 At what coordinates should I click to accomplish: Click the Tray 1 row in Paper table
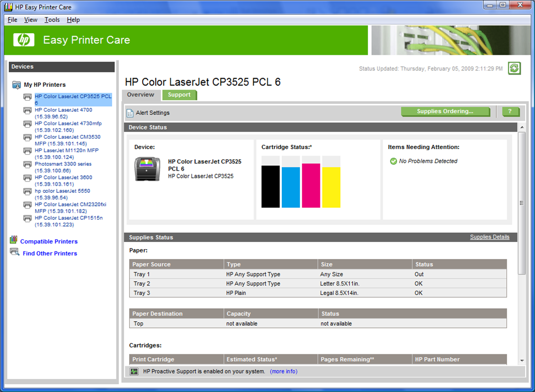[318, 274]
